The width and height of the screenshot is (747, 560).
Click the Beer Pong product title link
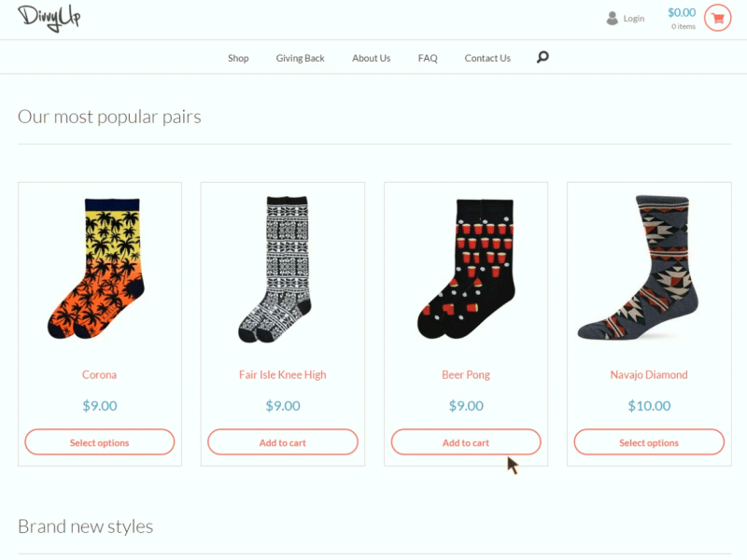[x=465, y=374]
